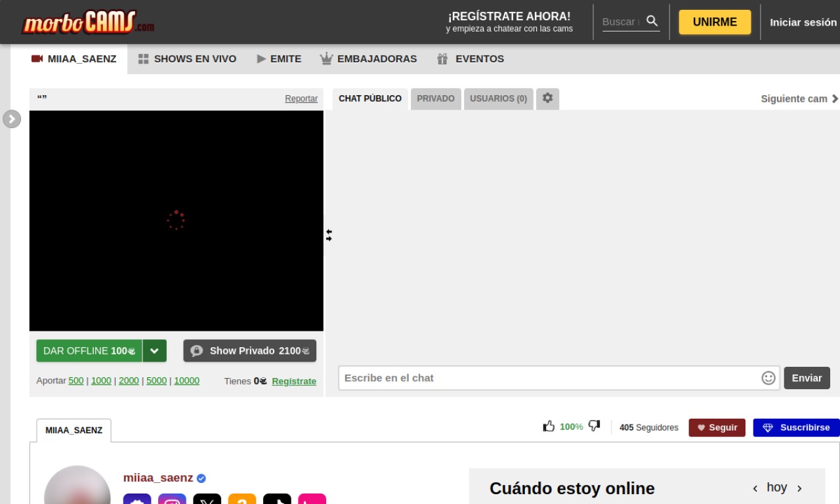Go to next day in schedule
Image resolution: width=840 pixels, height=504 pixels.
click(799, 488)
